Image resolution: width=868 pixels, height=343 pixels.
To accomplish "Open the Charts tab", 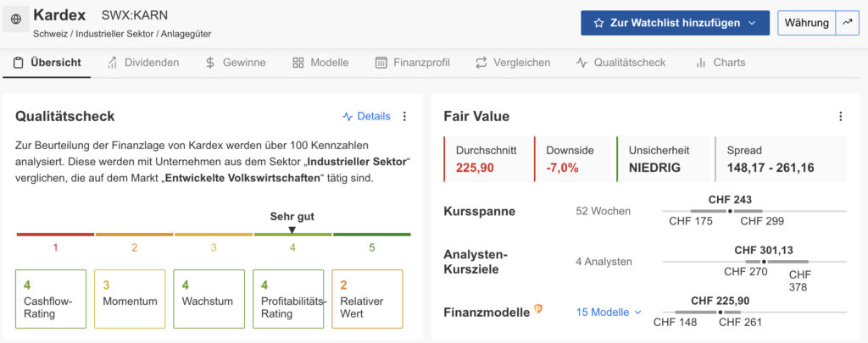I will 720,63.
